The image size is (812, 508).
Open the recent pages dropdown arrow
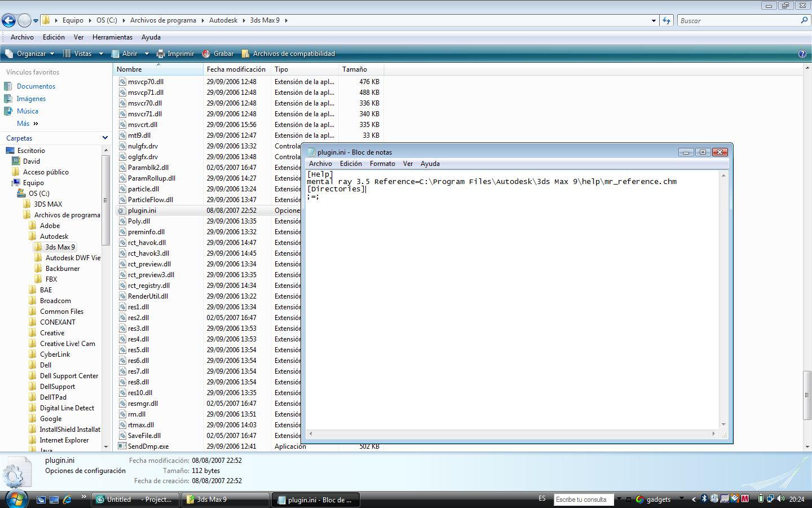coord(36,21)
